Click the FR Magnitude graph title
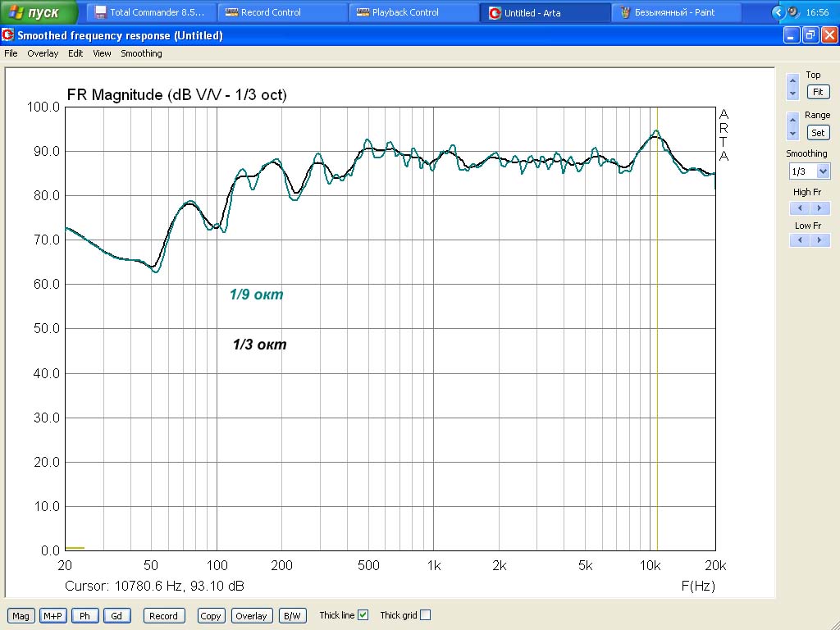 177,95
